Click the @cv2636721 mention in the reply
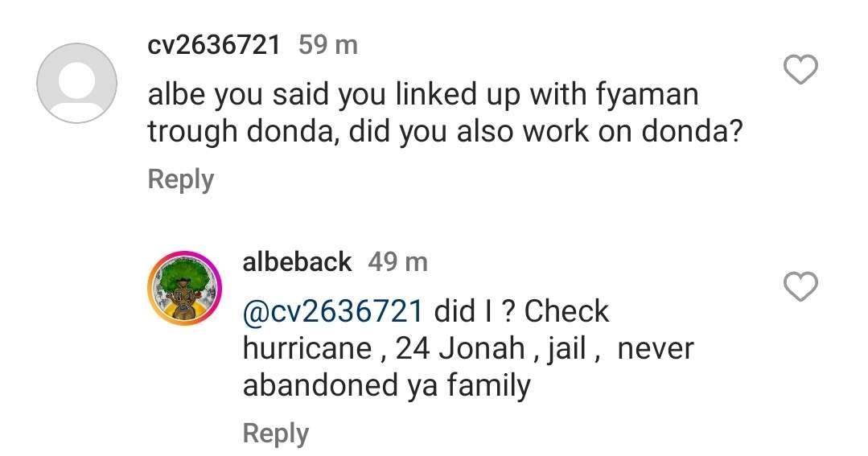The image size is (868, 456). [332, 311]
